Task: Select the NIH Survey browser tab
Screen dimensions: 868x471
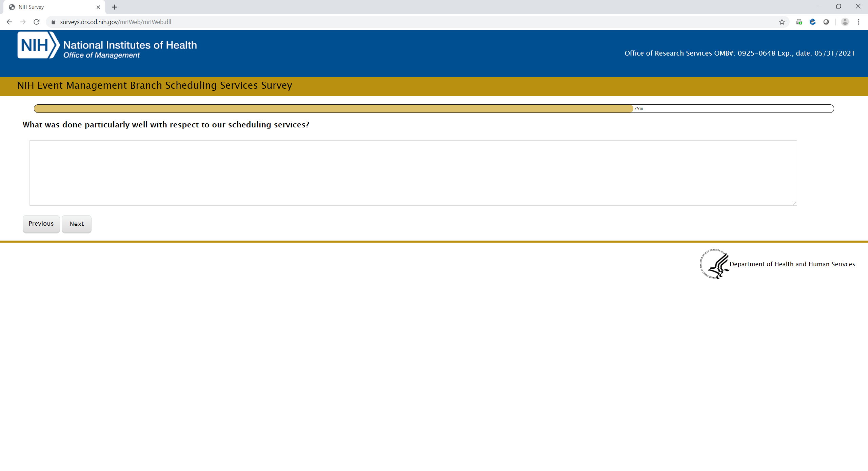Action: (x=51, y=7)
